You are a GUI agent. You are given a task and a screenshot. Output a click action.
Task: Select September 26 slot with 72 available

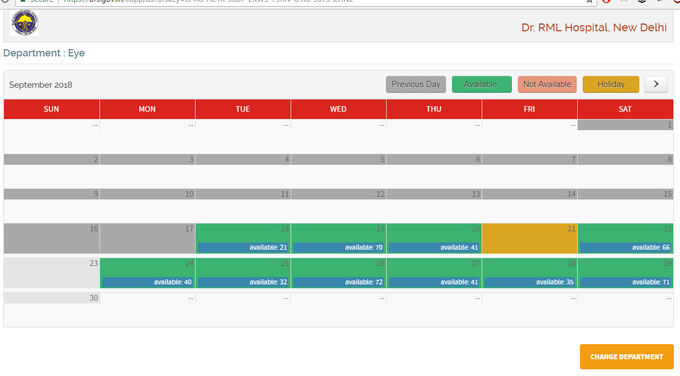tap(338, 282)
